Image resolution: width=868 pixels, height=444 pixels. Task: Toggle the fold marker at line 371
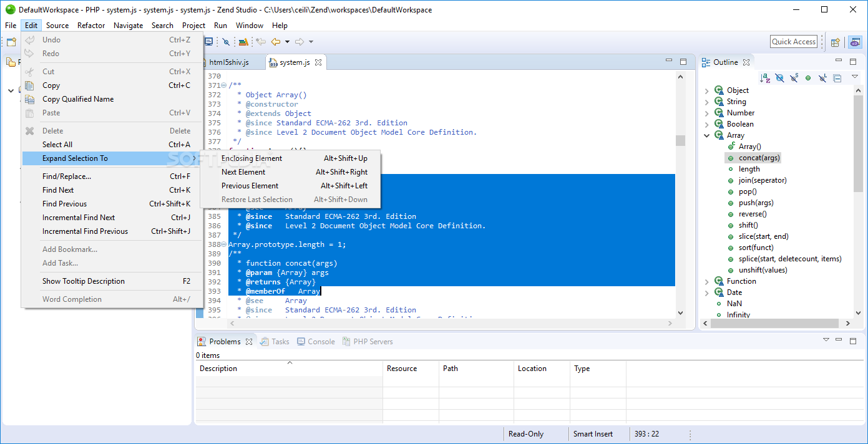coord(224,85)
